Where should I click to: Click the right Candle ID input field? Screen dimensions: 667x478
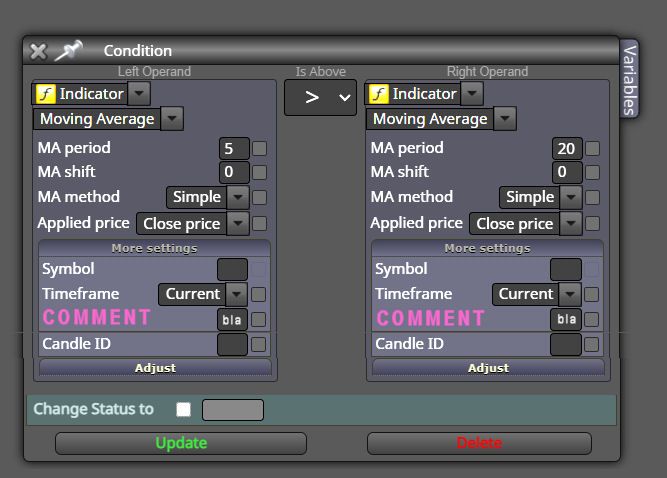click(x=566, y=344)
